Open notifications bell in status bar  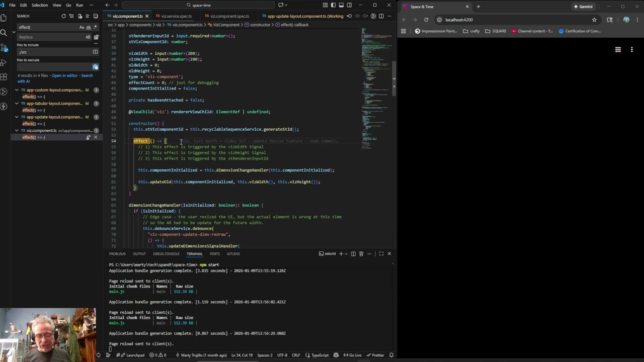click(x=391, y=355)
